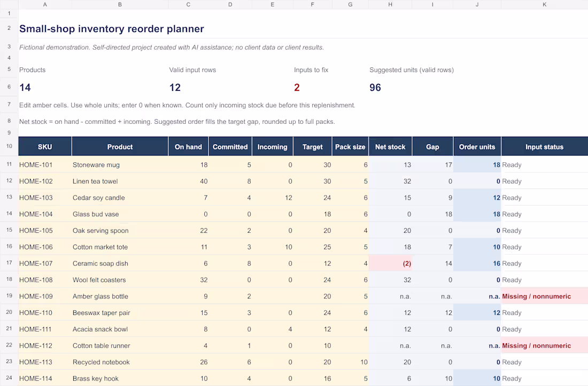This screenshot has width=588, height=386.
Task: Select the HOME-113 SKU cell
Action: coord(45,363)
